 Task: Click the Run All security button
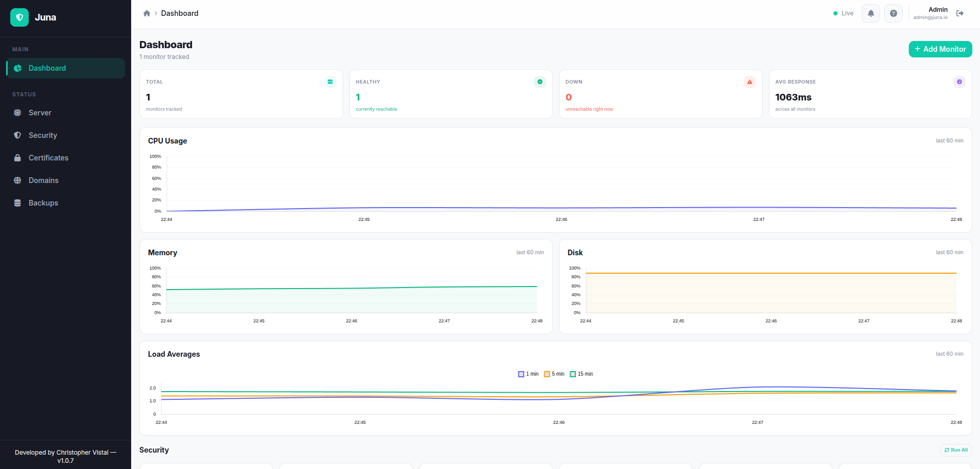(x=956, y=450)
